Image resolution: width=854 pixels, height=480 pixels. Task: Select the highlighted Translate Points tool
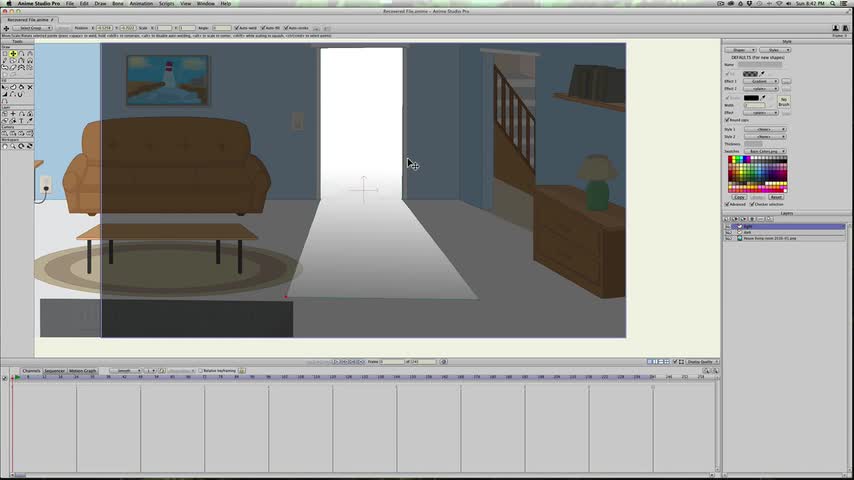(13, 53)
